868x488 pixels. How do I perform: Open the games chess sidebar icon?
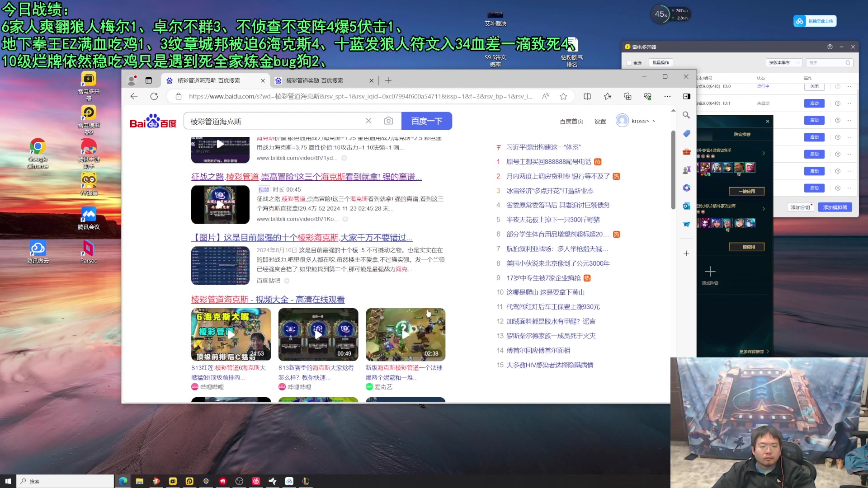pyautogui.click(x=686, y=170)
